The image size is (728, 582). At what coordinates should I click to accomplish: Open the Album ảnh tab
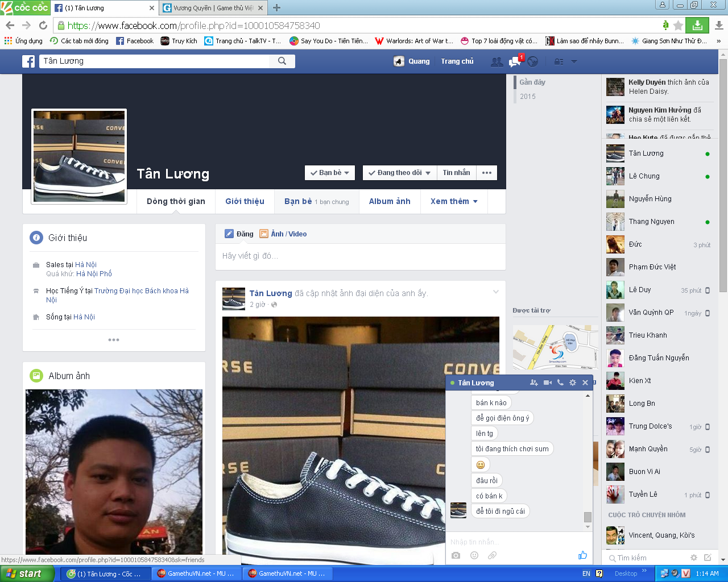(x=390, y=201)
